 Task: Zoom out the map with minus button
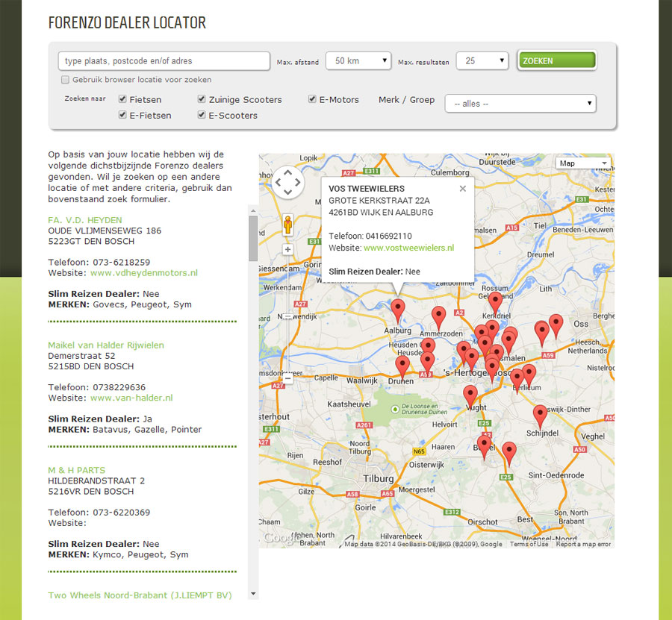coord(287,378)
